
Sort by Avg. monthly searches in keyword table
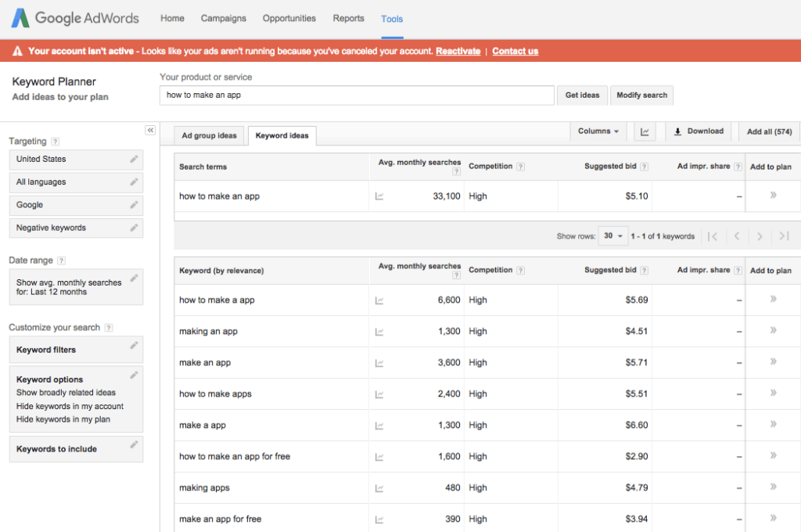coord(419,267)
